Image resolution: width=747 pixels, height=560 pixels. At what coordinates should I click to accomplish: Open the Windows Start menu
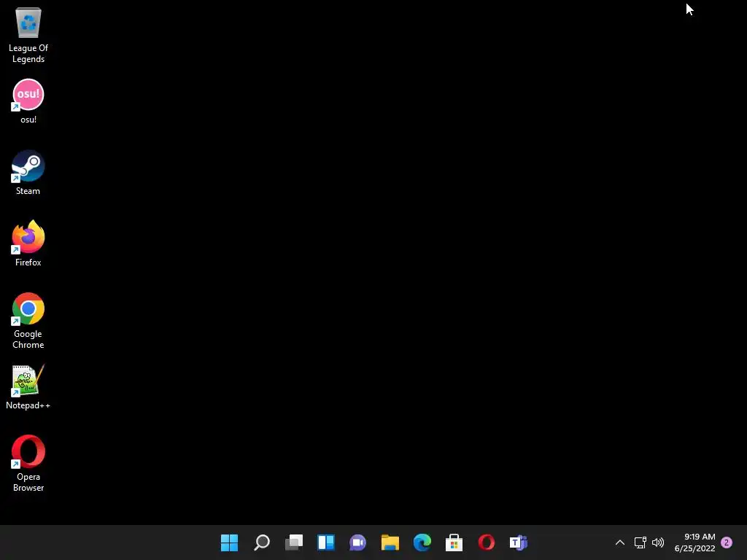pyautogui.click(x=229, y=542)
